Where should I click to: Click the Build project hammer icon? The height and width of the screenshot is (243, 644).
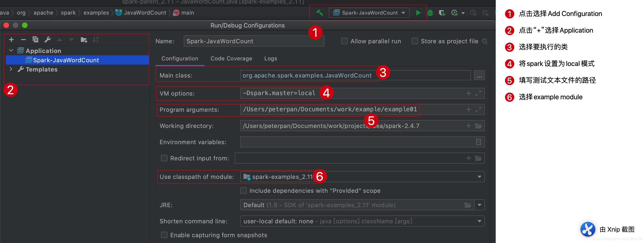coord(319,12)
